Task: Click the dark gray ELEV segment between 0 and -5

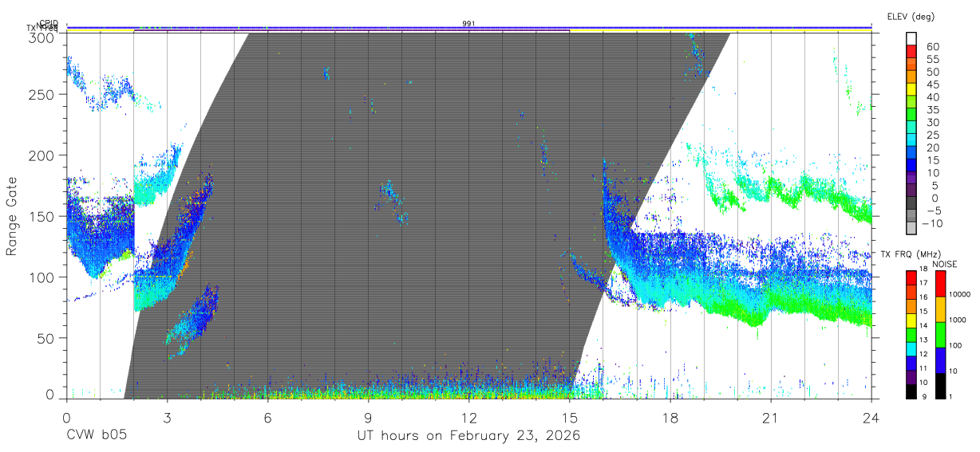Action: coord(911,204)
